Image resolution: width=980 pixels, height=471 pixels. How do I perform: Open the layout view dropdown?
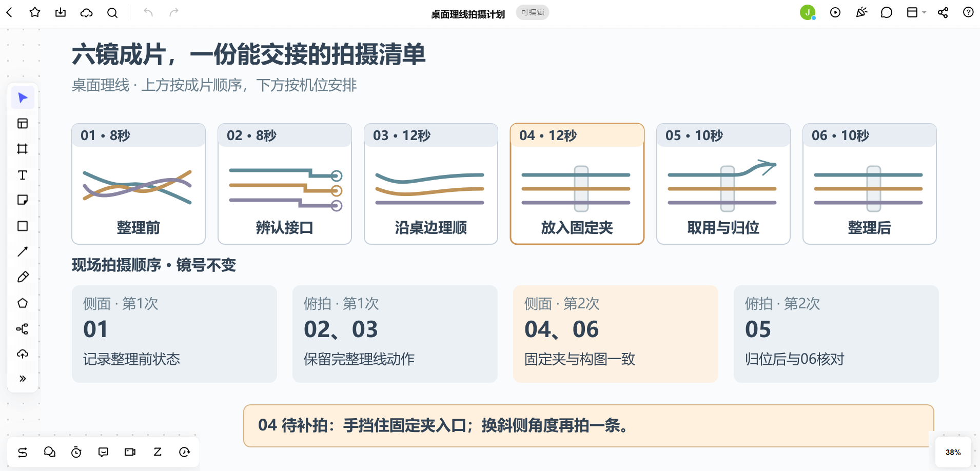click(x=916, y=12)
